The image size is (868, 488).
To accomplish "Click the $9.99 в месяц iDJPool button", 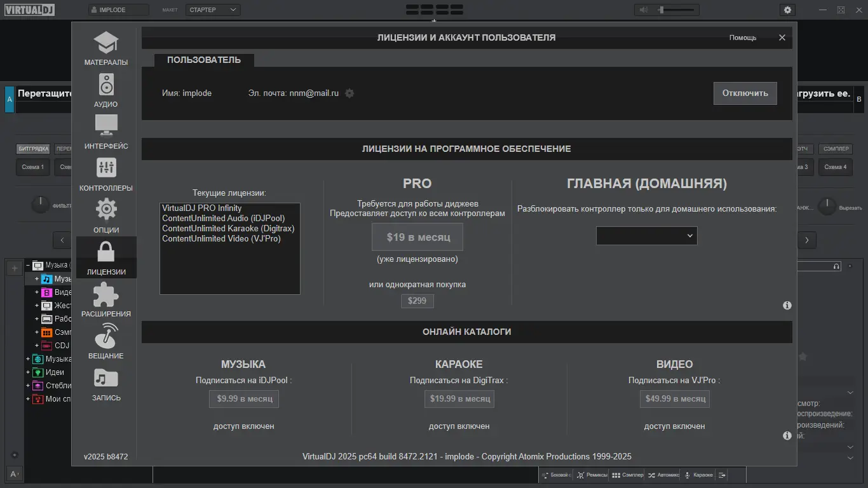I will tap(244, 398).
